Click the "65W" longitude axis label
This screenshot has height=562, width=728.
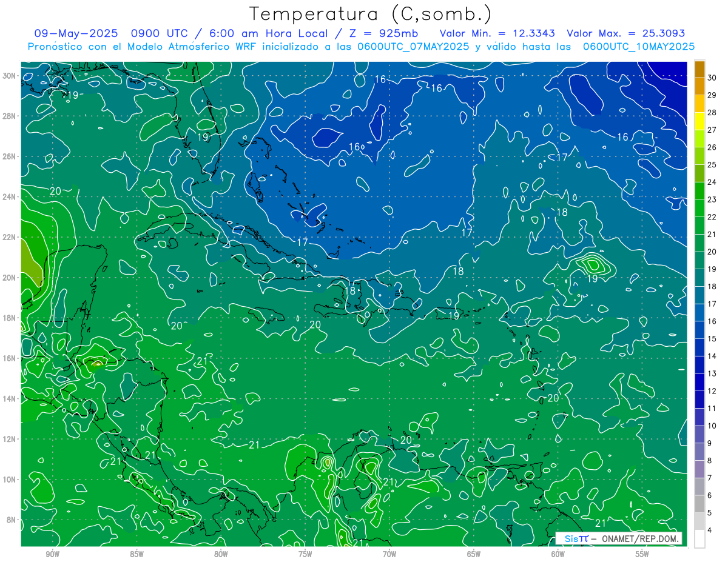click(474, 554)
